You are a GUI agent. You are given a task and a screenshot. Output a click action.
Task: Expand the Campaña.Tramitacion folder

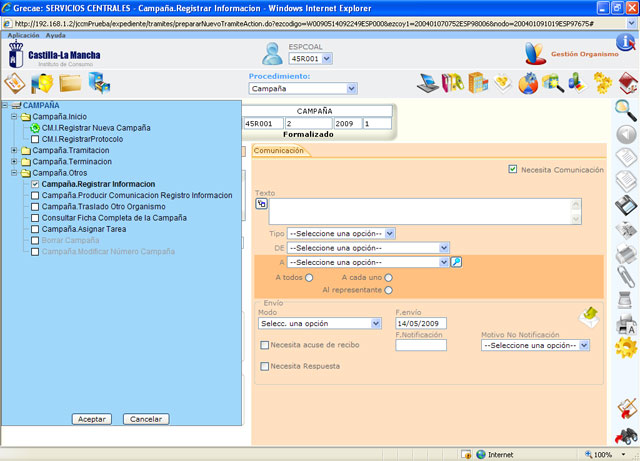coord(14,151)
